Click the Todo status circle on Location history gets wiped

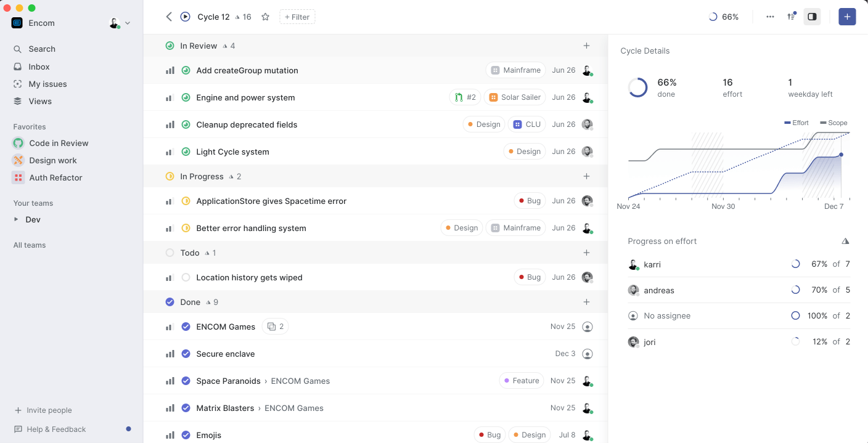[x=186, y=277]
